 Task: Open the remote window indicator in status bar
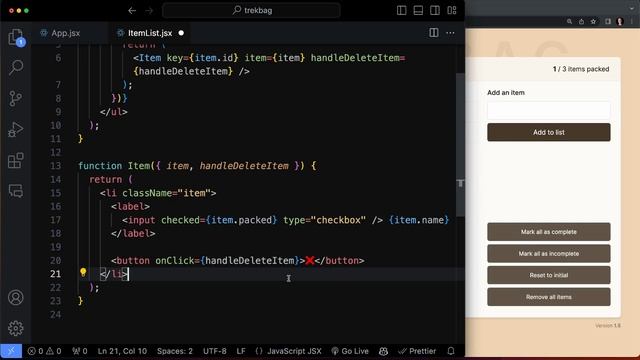(11, 351)
